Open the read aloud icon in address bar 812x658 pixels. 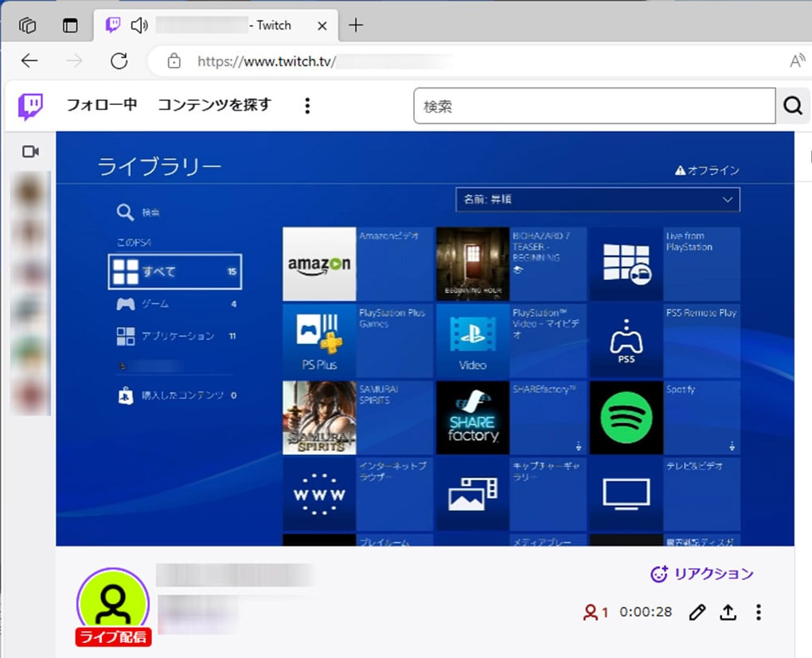click(x=797, y=60)
